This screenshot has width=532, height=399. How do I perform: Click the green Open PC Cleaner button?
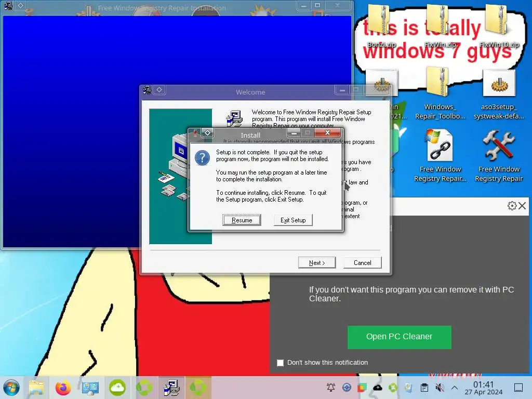[x=400, y=337]
